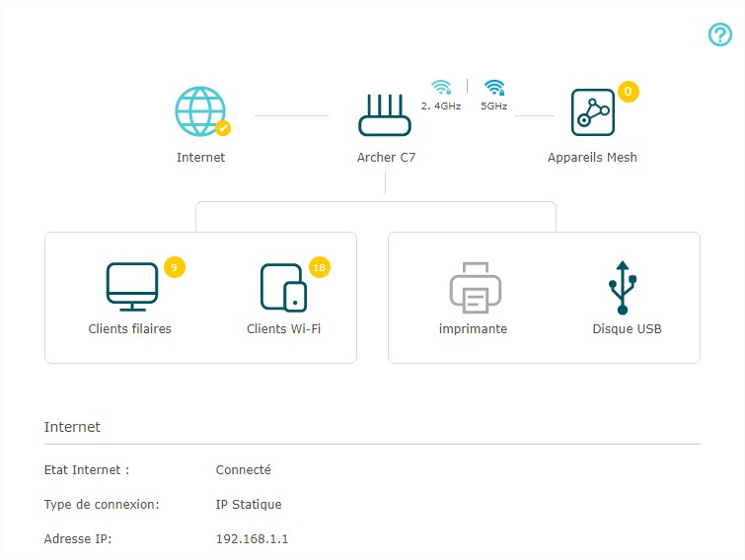
Task: Select the 5GHz Wi-Fi signal icon
Action: (x=494, y=88)
